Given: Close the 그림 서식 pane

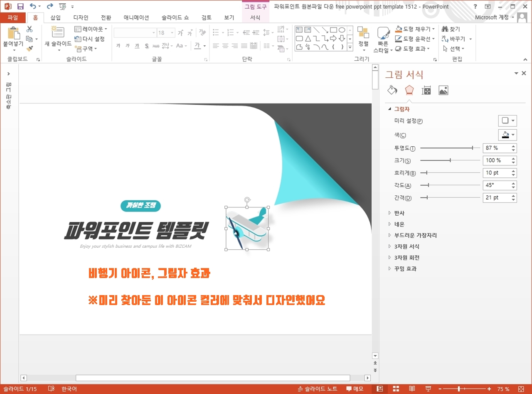Looking at the screenshot, I should (524, 73).
